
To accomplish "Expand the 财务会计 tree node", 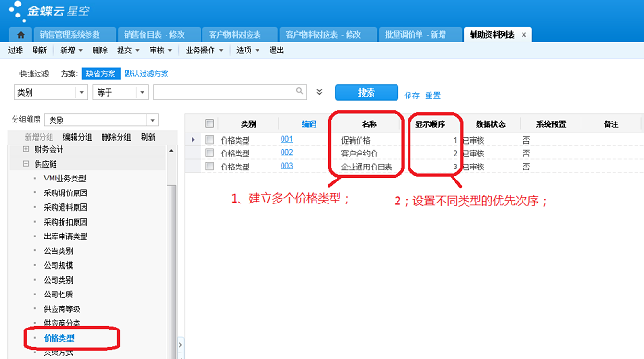I will 26,149.
